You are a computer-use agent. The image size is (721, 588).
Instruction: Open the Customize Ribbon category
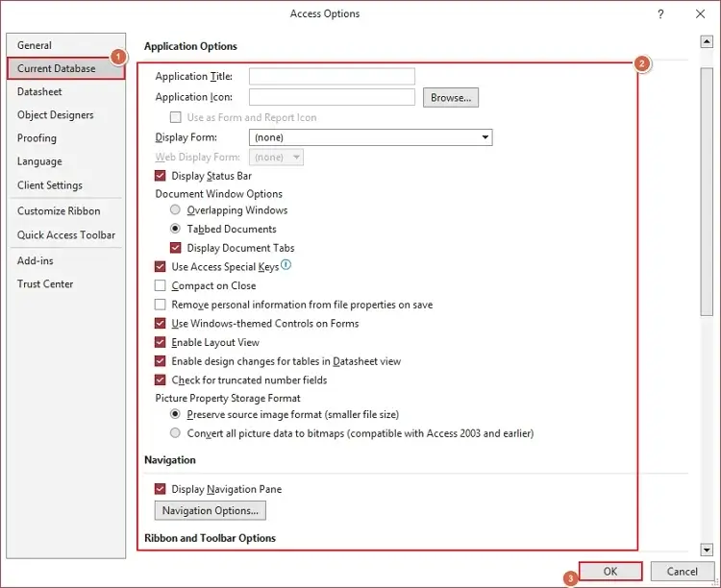tap(66, 211)
